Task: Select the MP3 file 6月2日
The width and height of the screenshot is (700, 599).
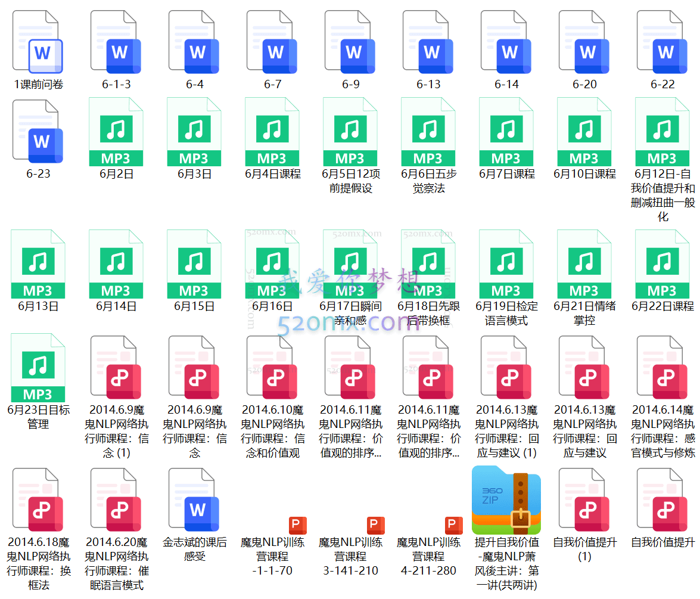Action: (x=116, y=134)
